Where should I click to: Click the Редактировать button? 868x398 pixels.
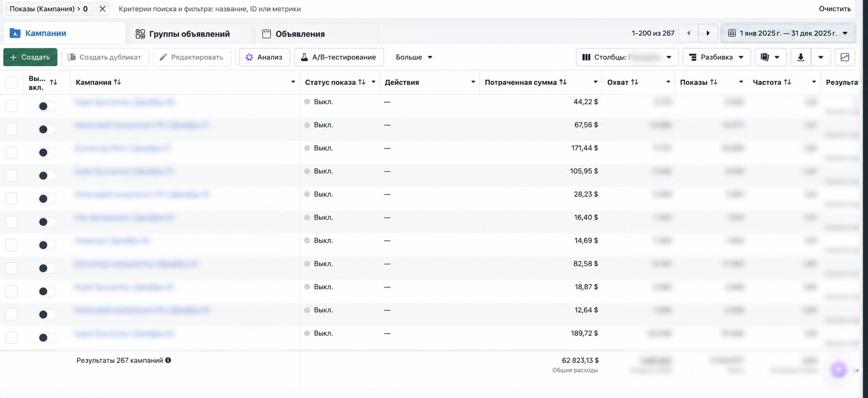[192, 57]
